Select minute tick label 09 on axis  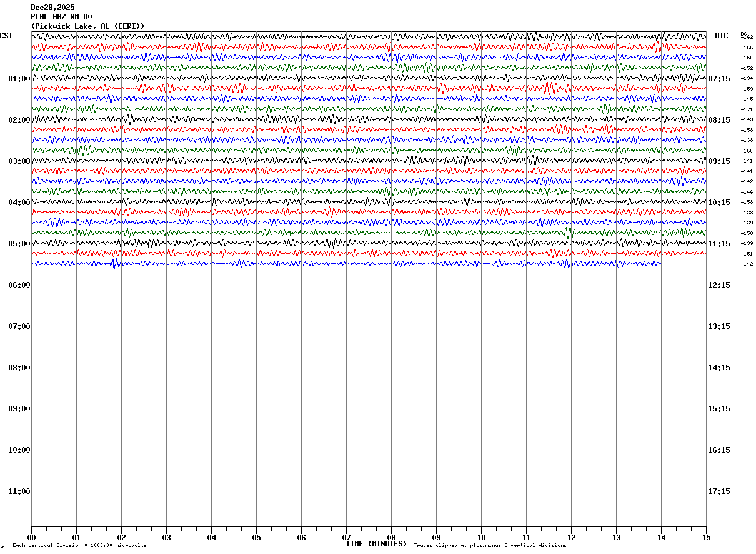point(437,538)
